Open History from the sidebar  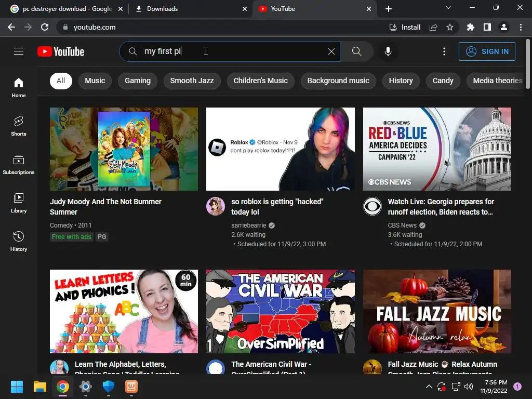click(19, 241)
